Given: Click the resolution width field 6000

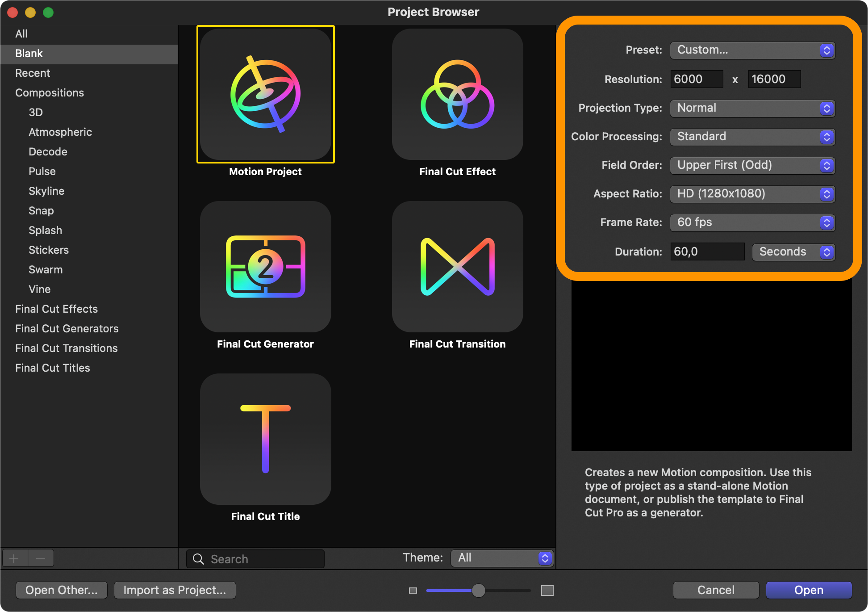Looking at the screenshot, I should (x=697, y=79).
